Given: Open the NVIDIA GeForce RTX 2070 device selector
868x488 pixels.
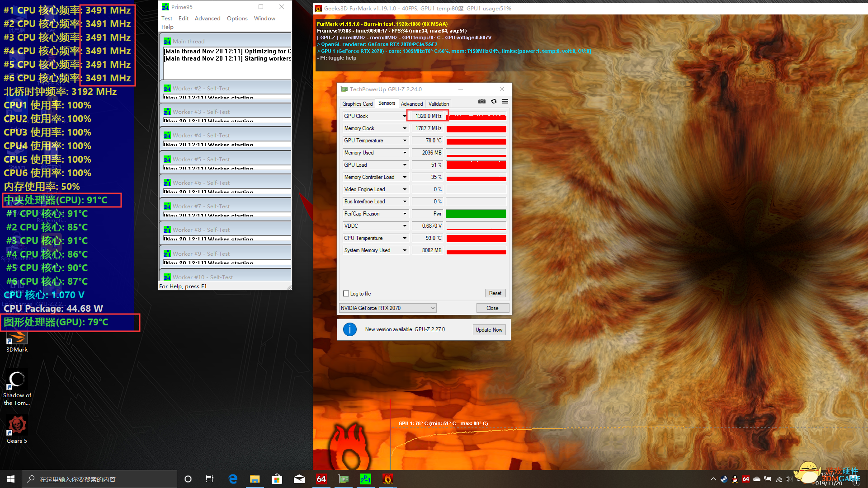Looking at the screenshot, I should pos(387,308).
